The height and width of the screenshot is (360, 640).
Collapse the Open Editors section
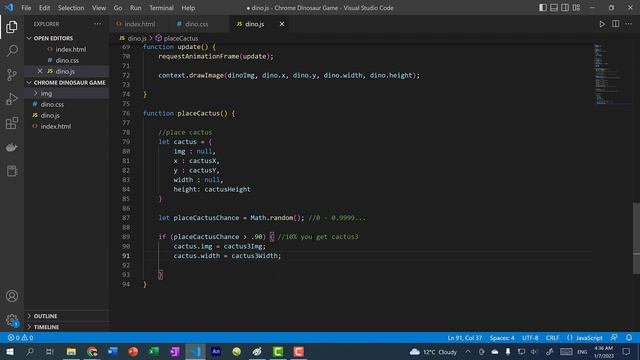coord(29,38)
